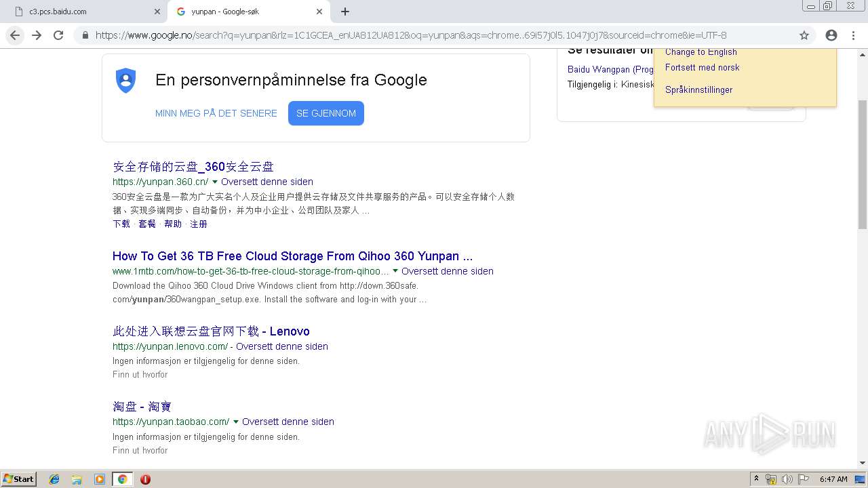
Task: Open the 套餐 sitelink
Action: 147,224
